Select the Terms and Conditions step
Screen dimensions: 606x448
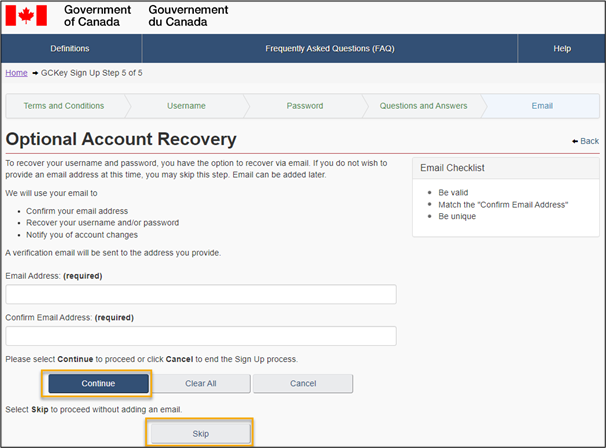coord(64,106)
